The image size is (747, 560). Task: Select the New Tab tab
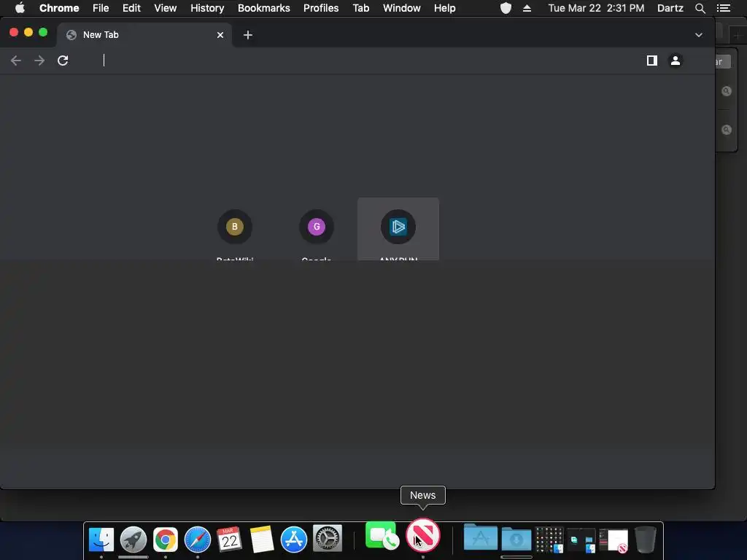(x=144, y=35)
